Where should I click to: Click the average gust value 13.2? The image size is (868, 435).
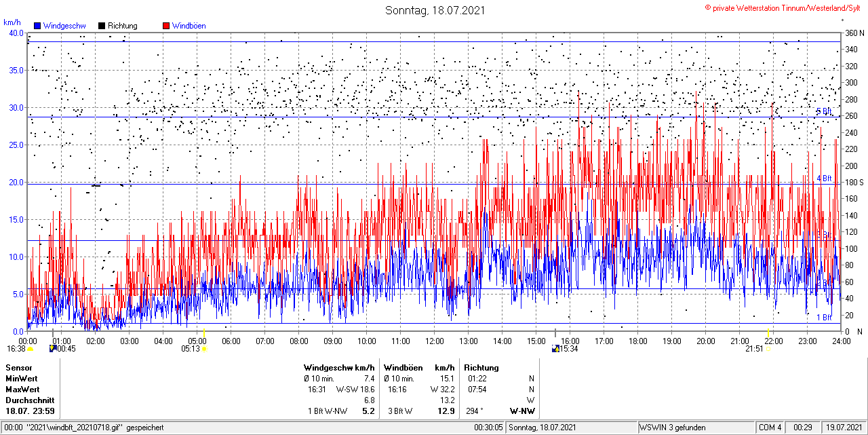click(447, 400)
